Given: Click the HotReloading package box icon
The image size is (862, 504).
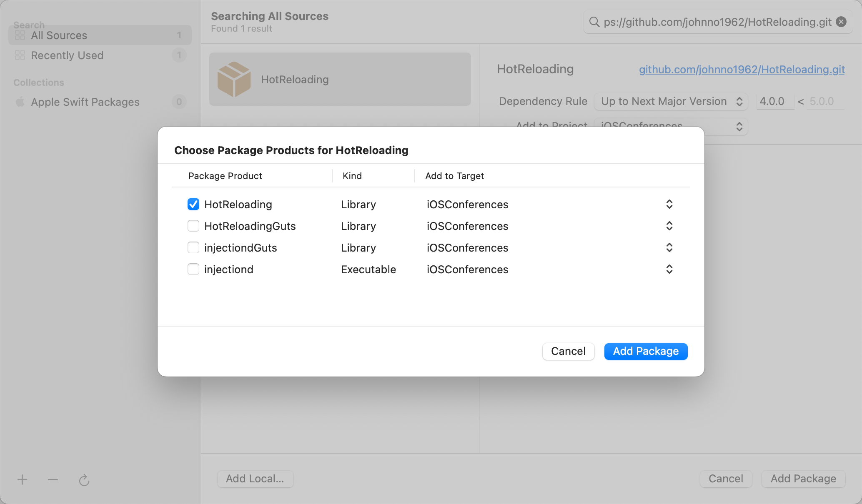Looking at the screenshot, I should tap(234, 79).
